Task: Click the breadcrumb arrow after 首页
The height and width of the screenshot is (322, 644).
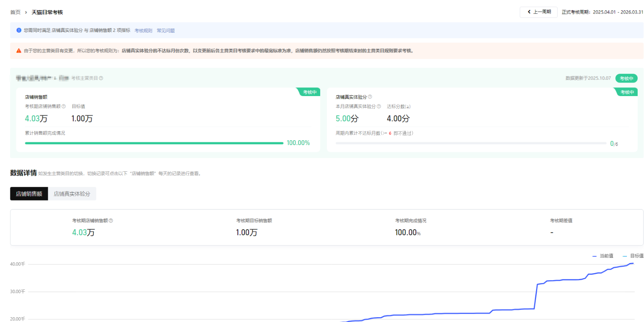Action: (26, 12)
